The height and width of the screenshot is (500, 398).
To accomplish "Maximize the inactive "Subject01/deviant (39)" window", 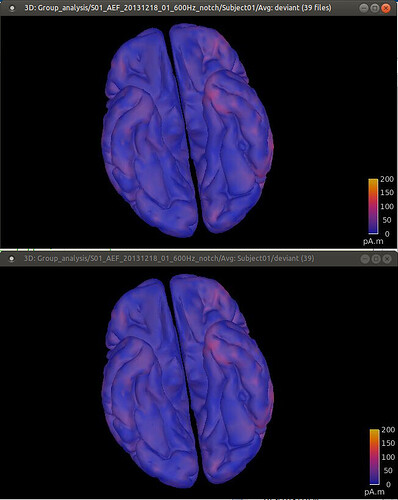I will (x=376, y=259).
